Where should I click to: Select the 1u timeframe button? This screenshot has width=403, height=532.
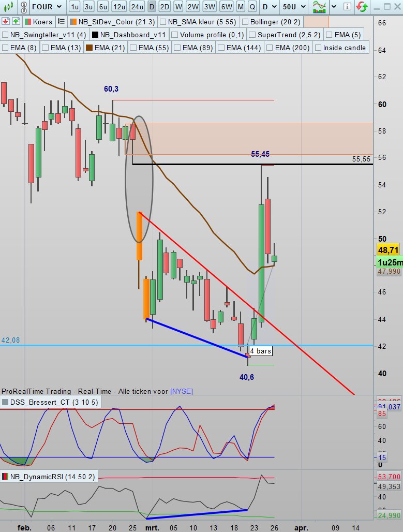pyautogui.click(x=74, y=7)
